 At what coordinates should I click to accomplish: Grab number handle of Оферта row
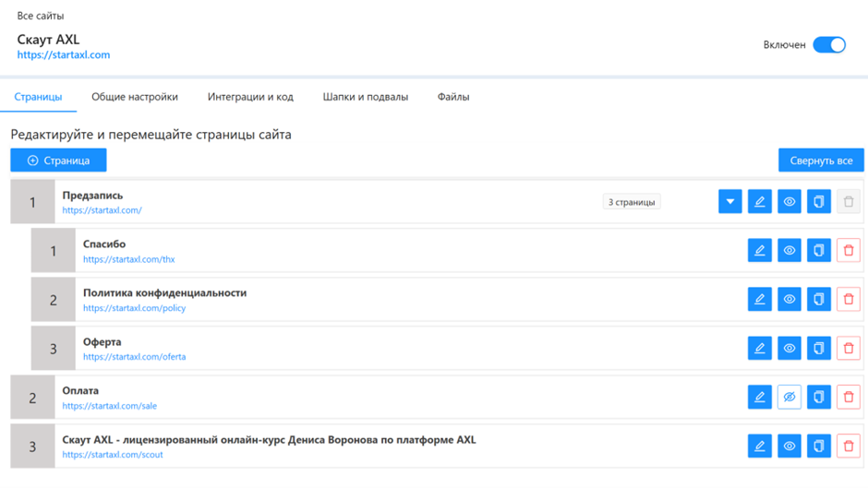[54, 349]
